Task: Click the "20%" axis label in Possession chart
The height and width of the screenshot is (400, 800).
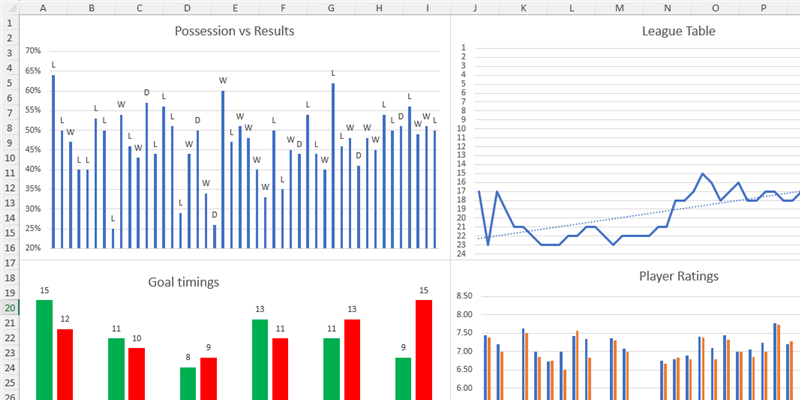Action: click(33, 248)
